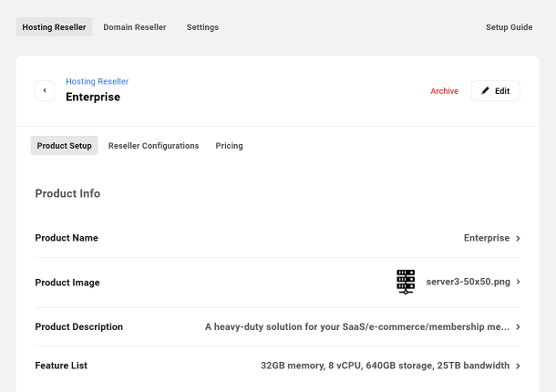Image resolution: width=556 pixels, height=392 pixels.
Task: Open the Feature List row chevron
Action: [x=518, y=366]
